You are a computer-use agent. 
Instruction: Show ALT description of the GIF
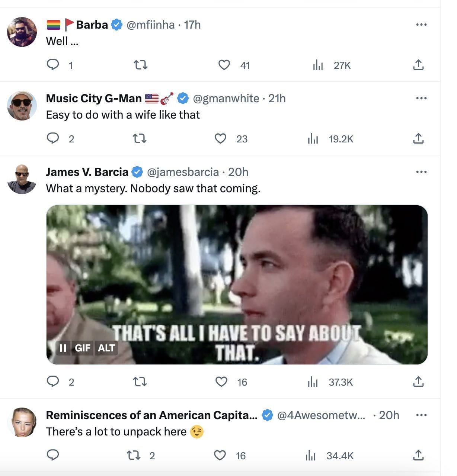106,348
